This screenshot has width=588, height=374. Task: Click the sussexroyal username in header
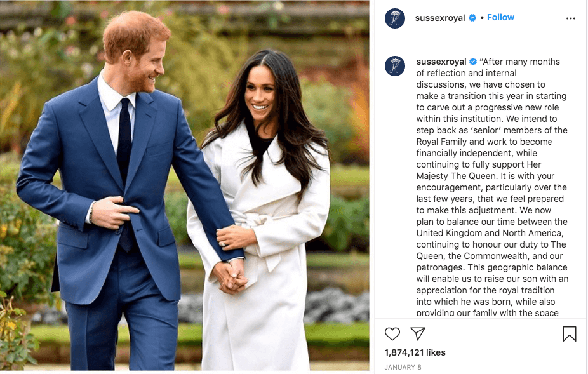coord(440,18)
